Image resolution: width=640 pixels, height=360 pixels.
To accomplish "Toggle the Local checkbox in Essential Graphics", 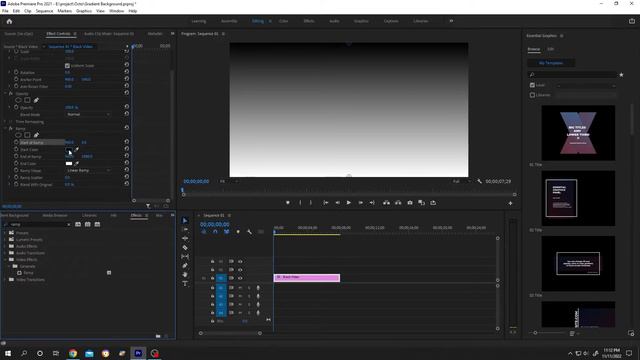I will (532, 85).
